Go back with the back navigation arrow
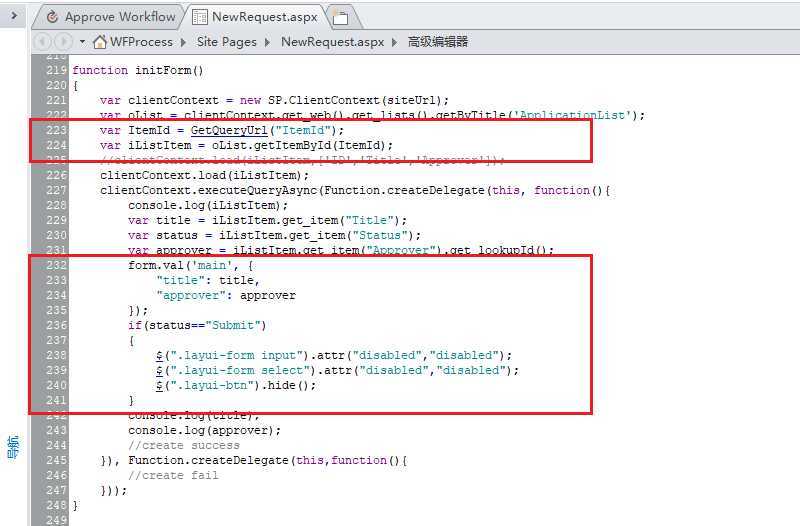 42,42
